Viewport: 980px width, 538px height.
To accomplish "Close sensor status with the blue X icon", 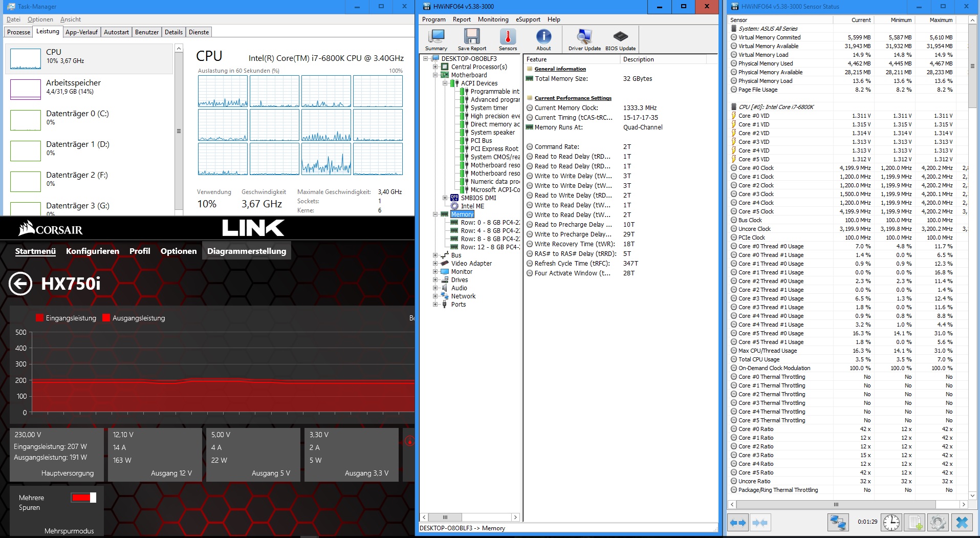I will (962, 522).
